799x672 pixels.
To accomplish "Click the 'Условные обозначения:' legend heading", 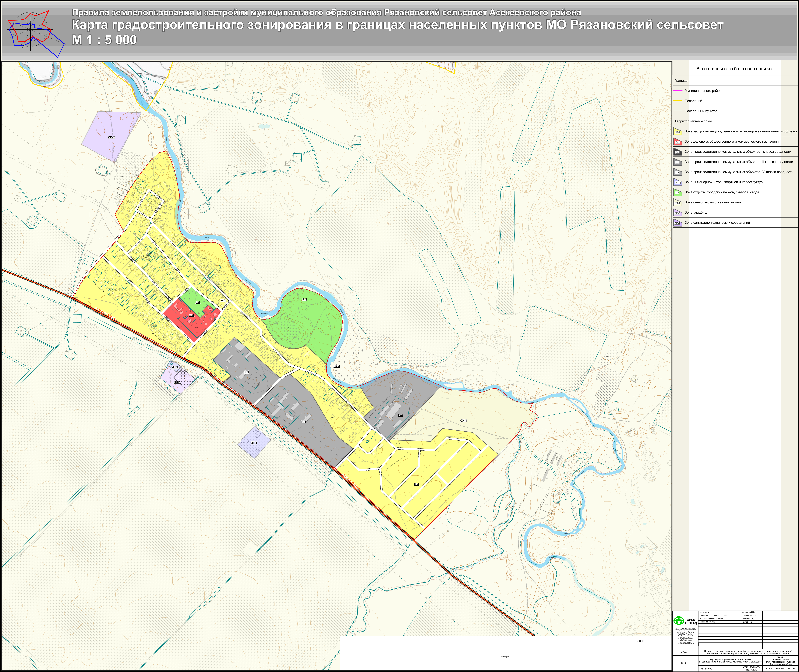I will 735,69.
